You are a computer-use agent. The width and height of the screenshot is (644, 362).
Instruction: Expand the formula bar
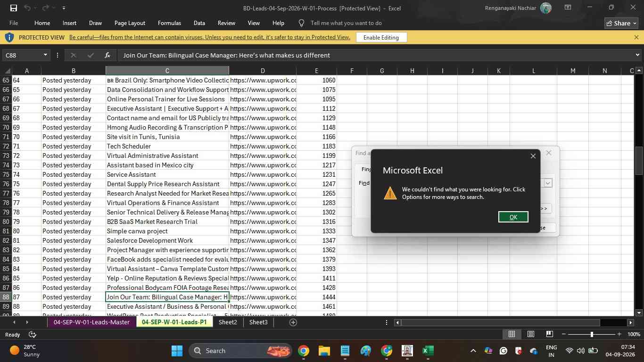click(637, 55)
